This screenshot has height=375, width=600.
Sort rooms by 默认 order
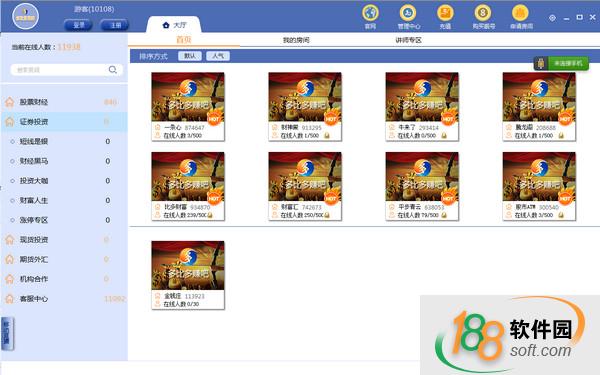point(190,56)
